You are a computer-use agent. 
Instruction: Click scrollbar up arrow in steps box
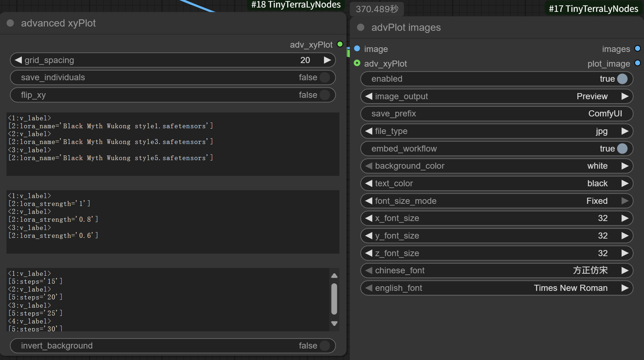[334, 275]
